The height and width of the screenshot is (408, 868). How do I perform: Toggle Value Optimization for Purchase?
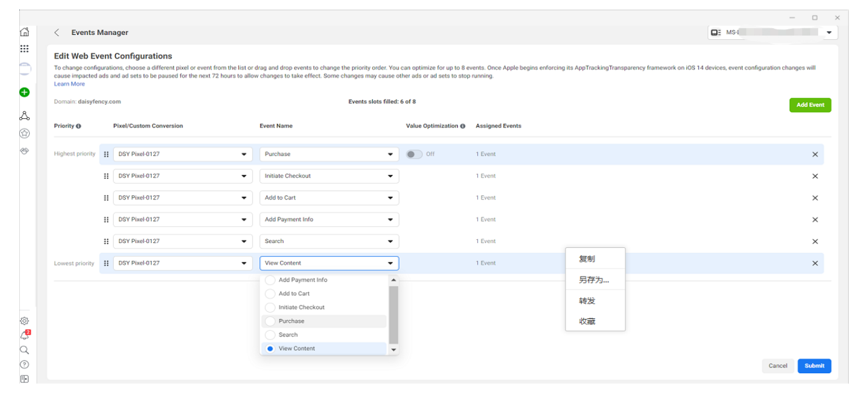(x=414, y=154)
